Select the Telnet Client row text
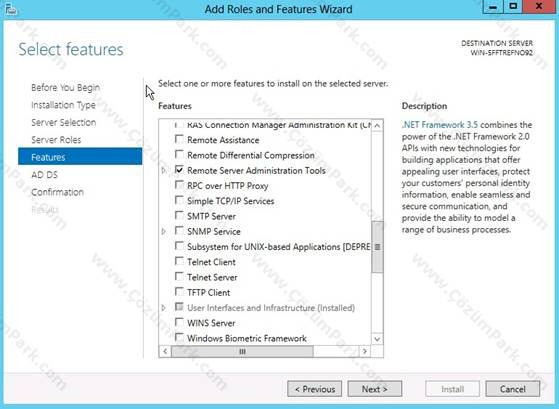Screen dimensions: 559x409 click(x=211, y=262)
